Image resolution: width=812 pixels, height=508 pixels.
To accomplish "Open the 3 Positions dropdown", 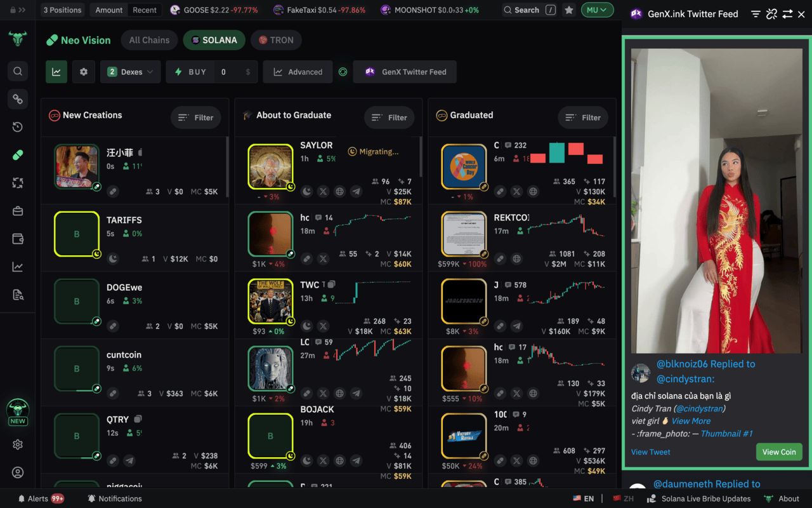I will tap(62, 10).
